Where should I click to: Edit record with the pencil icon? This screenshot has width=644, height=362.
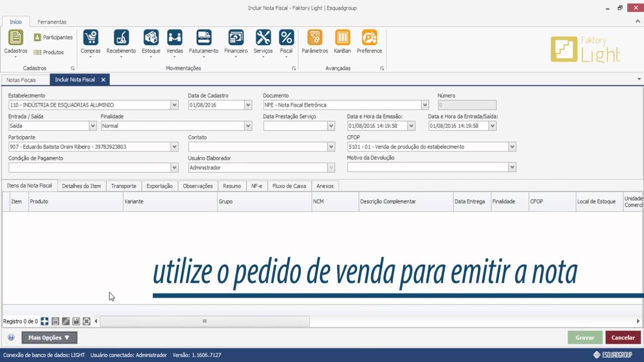[x=66, y=321]
